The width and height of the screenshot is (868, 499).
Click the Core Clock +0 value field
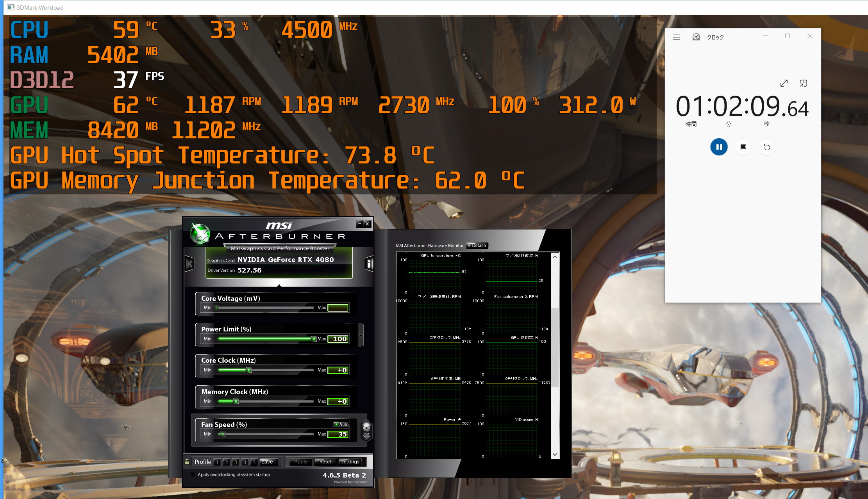[x=338, y=370]
